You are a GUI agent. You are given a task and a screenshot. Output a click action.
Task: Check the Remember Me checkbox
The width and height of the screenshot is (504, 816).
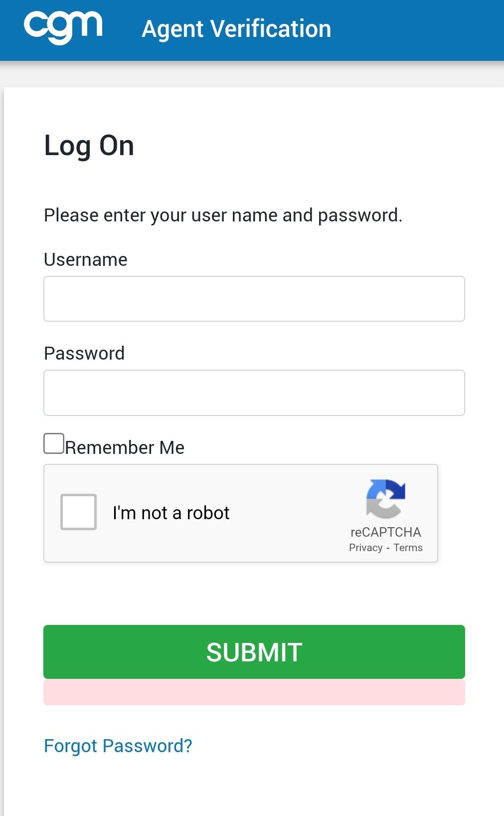[x=53, y=443]
